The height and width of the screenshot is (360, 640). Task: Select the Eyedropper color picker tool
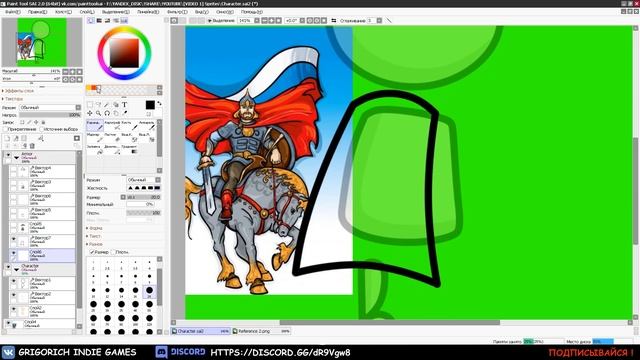[x=124, y=113]
